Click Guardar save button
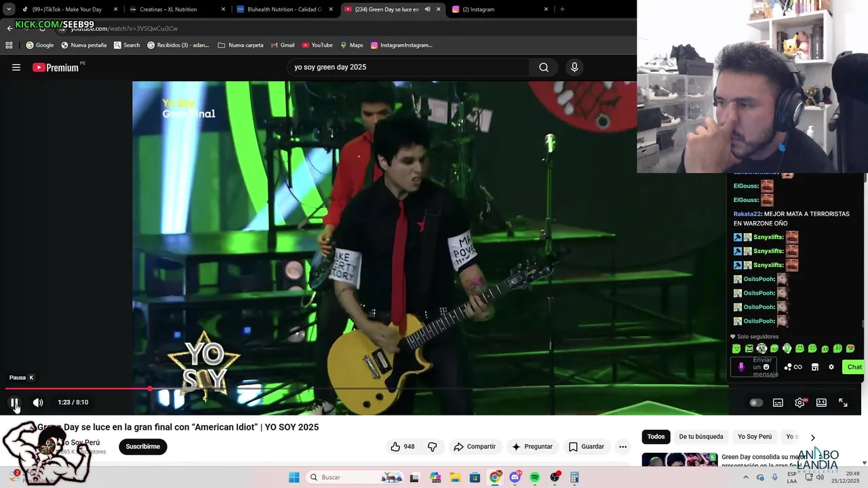This screenshot has height=488, width=868. 587,447
